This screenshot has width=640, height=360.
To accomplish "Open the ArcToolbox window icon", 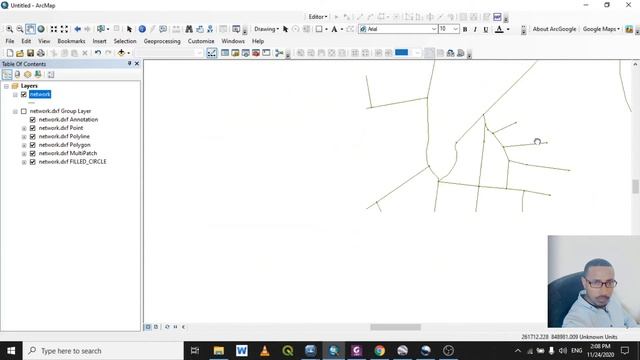I will click(256, 53).
